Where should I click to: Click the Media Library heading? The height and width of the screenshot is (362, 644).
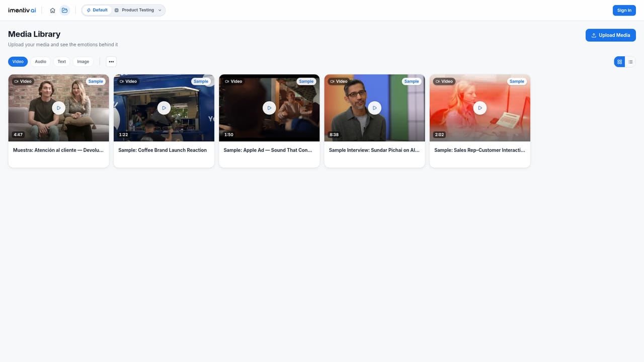click(34, 34)
